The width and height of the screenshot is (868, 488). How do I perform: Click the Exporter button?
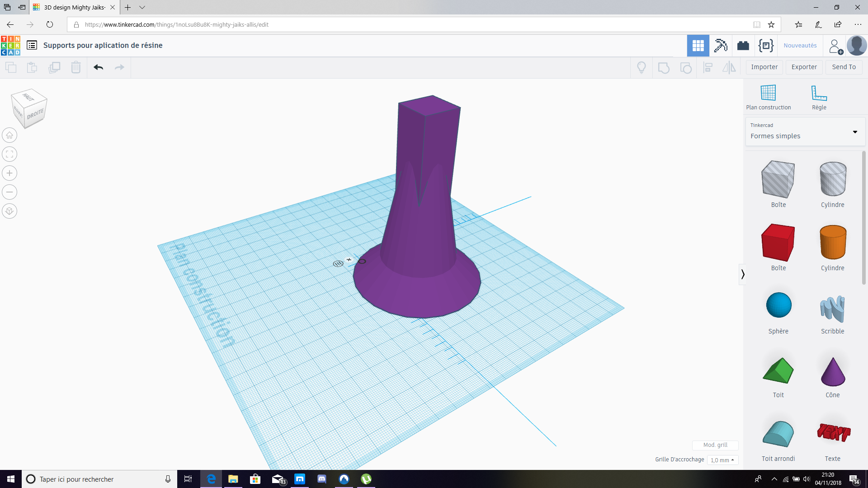click(804, 67)
